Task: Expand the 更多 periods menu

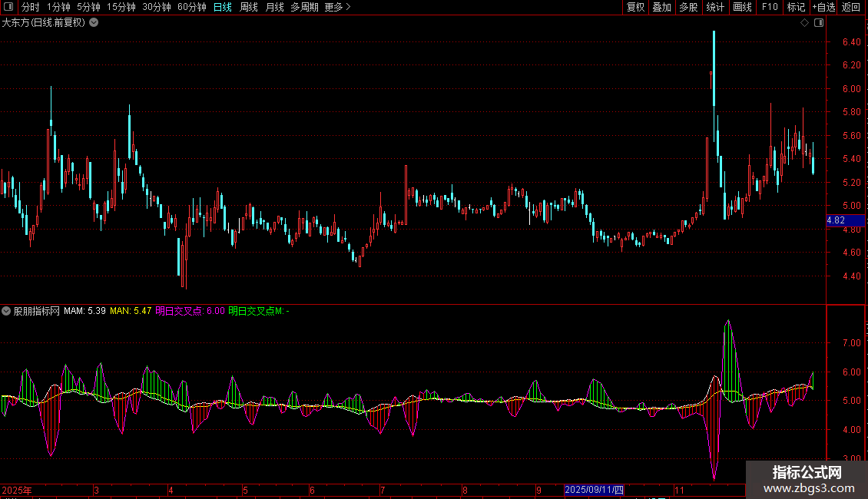Action: pos(337,7)
